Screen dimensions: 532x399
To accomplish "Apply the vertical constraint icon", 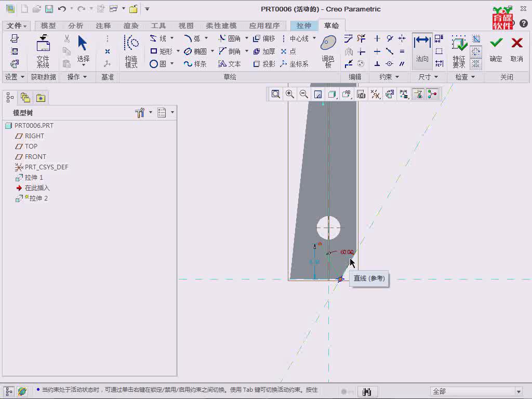I will (377, 38).
